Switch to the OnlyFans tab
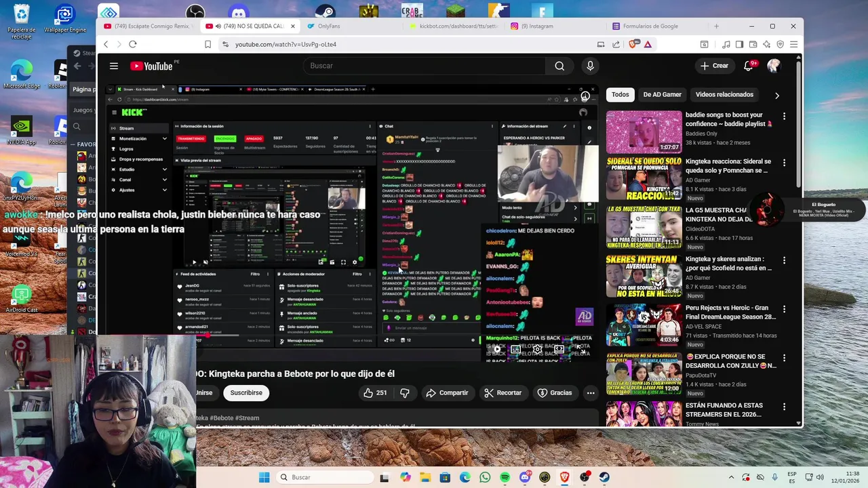The height and width of the screenshot is (488, 868). [x=351, y=26]
